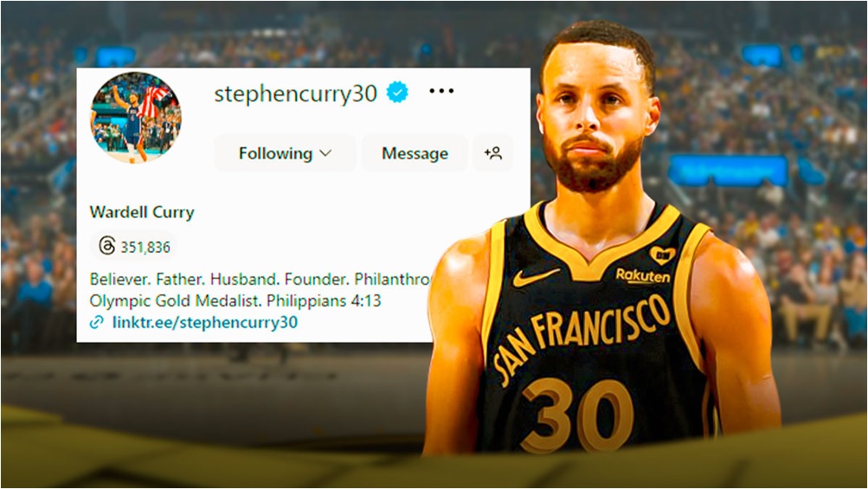Click the chain link icon in bio
The height and width of the screenshot is (489, 868).
pyautogui.click(x=97, y=322)
